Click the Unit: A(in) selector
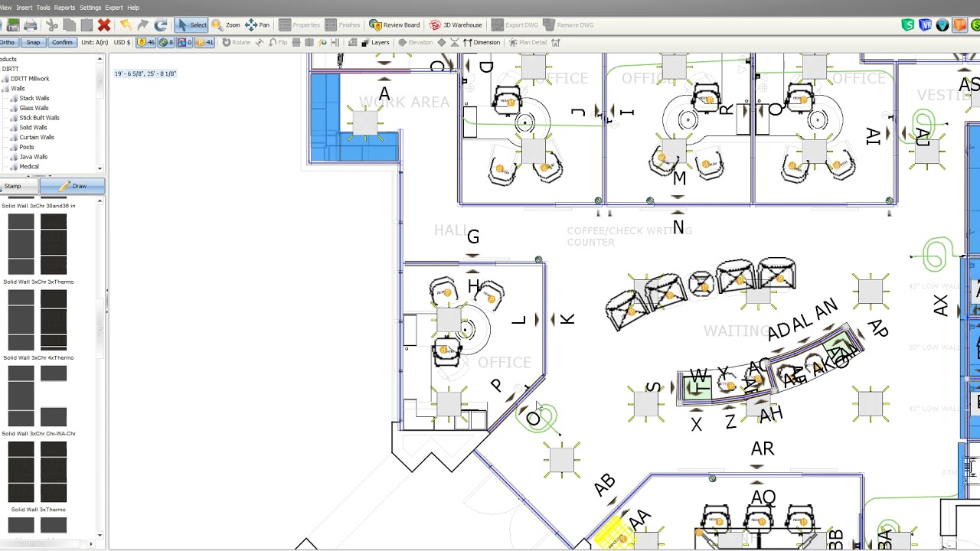Screen dimensions: 980x551 [x=94, y=43]
